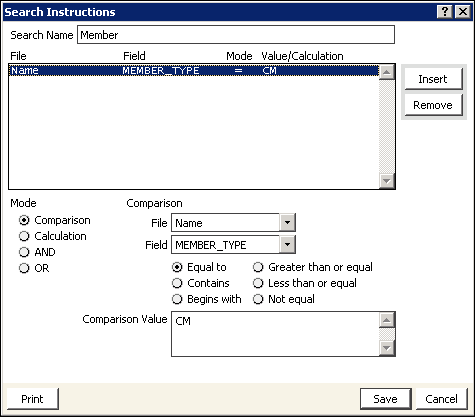The image size is (475, 417).
Task: Click Comparison Value scroll up arrow
Action: pos(387,320)
